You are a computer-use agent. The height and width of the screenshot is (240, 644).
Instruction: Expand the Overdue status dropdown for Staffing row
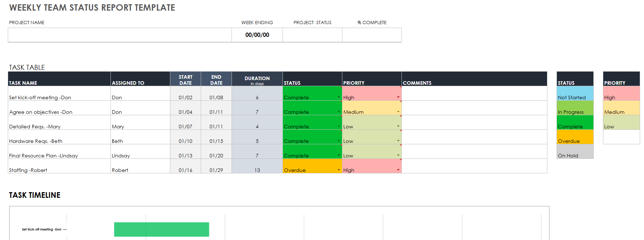click(338, 170)
